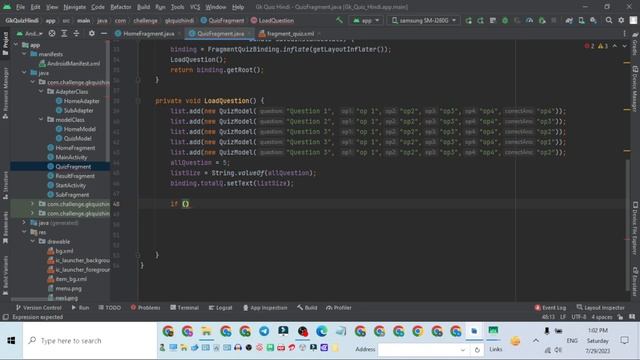Open the samsung SM-J200G device dropdown
The width and height of the screenshot is (640, 360).
coord(424,20)
